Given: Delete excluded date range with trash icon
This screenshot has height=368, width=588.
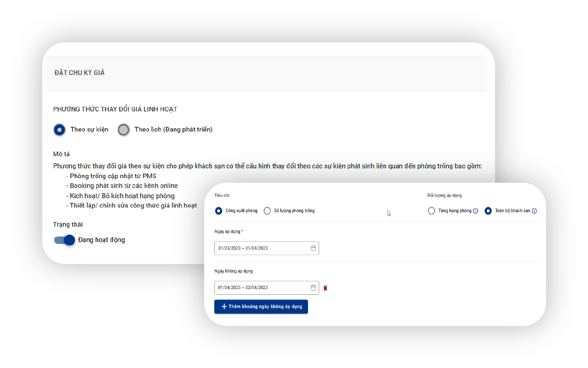Looking at the screenshot, I should pos(325,288).
